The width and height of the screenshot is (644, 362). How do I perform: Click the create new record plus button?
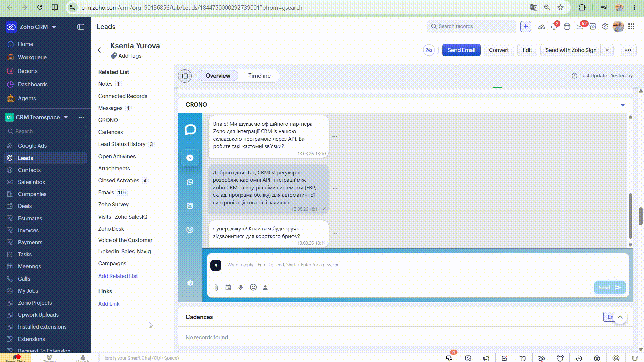(x=526, y=26)
